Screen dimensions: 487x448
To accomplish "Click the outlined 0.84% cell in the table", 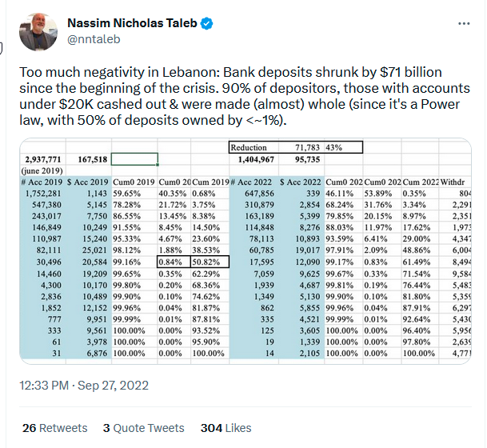I will coord(174,261).
